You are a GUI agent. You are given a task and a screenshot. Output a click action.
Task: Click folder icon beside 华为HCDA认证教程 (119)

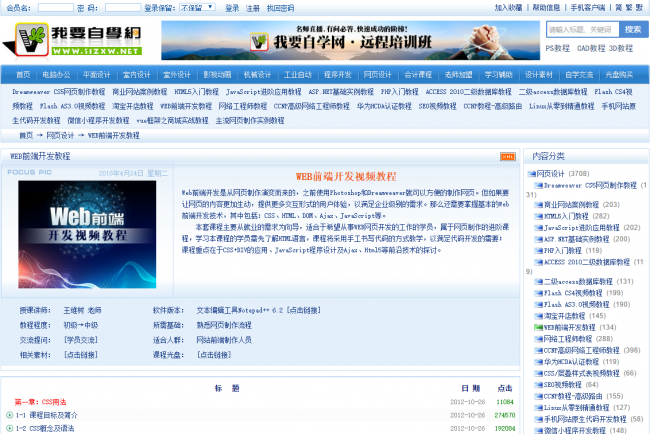[x=538, y=362]
